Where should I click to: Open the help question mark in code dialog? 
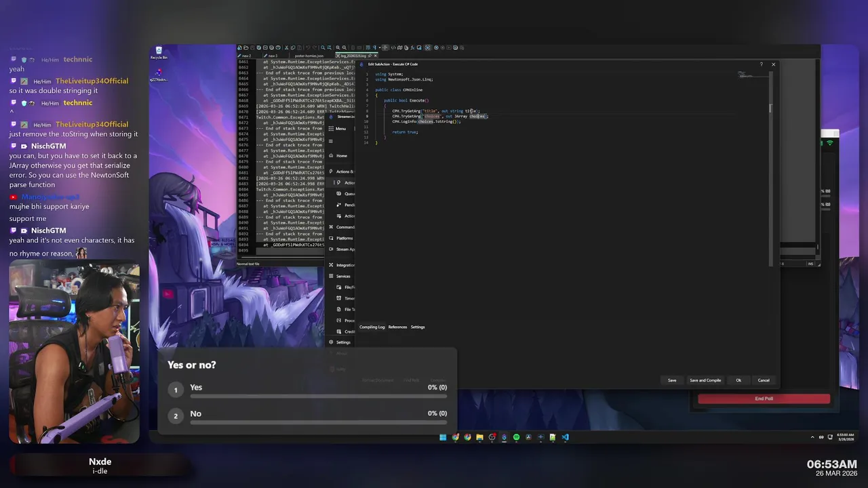(x=761, y=64)
